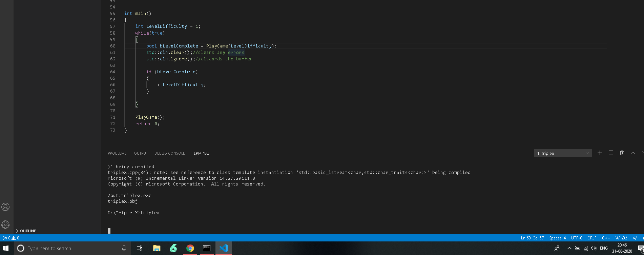Change indentation via 'Spaces: 4'
Viewport: 644px width, 255px height.
click(557, 238)
